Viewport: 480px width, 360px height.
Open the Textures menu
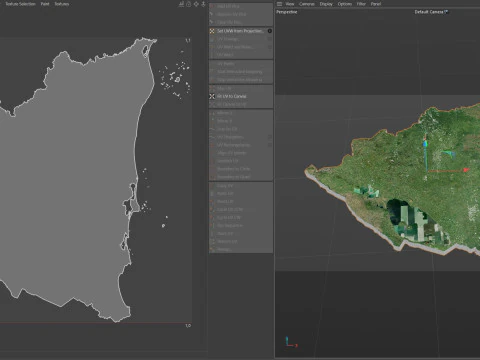click(62, 4)
